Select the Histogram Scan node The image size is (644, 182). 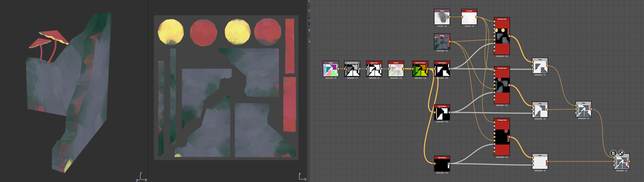point(374,69)
